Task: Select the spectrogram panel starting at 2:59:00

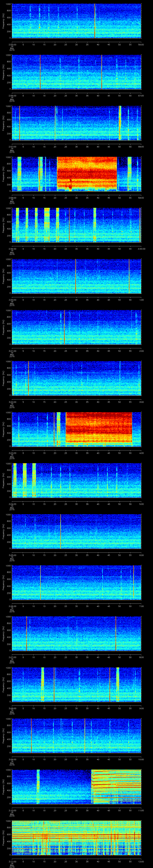Action: 76,225
